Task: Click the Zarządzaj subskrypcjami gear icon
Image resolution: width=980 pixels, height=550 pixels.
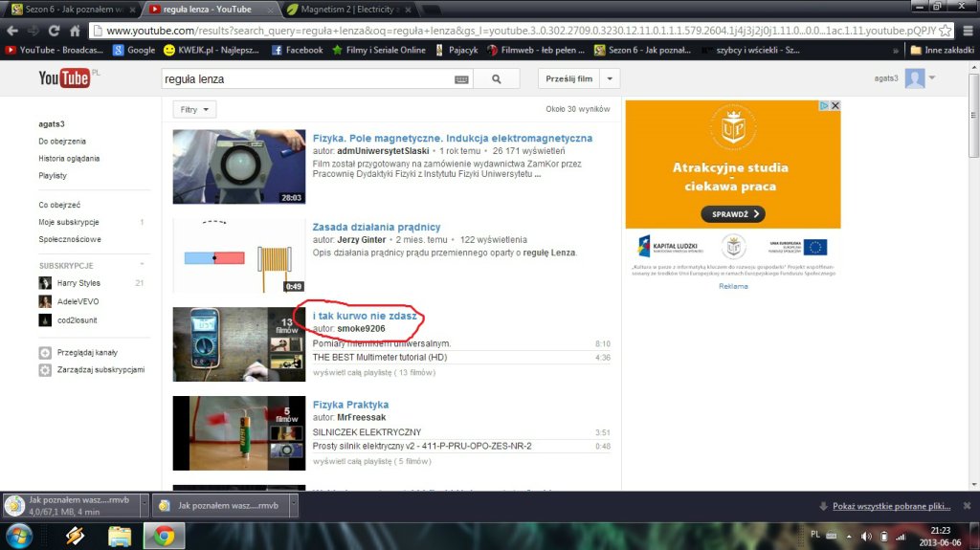Action: pyautogui.click(x=45, y=370)
